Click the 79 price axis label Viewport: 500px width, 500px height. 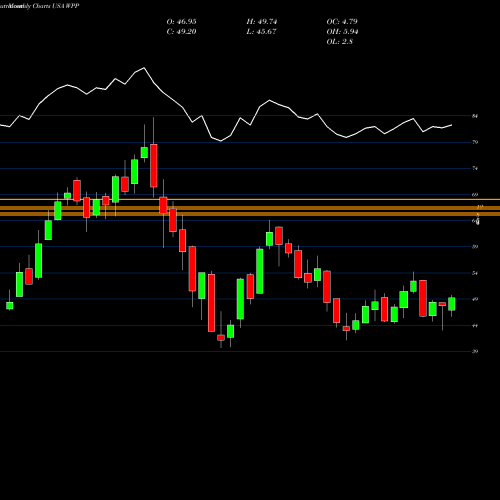coord(475,142)
